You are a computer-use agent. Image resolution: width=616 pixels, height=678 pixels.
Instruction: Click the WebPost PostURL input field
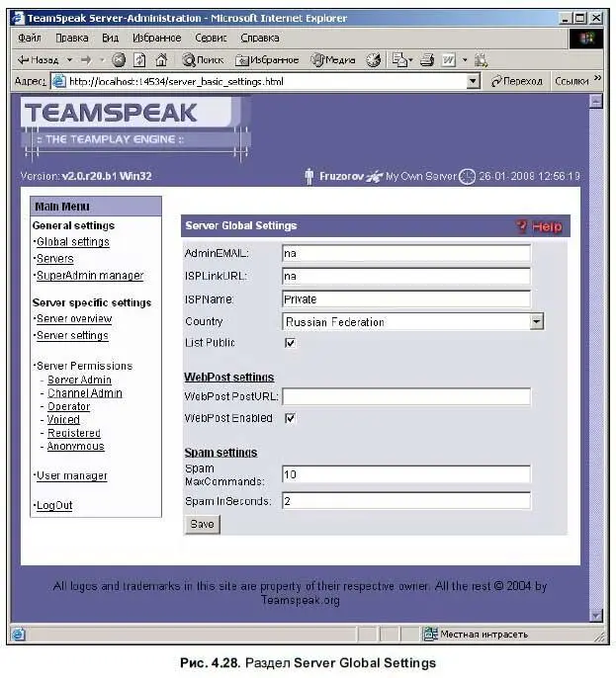(x=406, y=396)
